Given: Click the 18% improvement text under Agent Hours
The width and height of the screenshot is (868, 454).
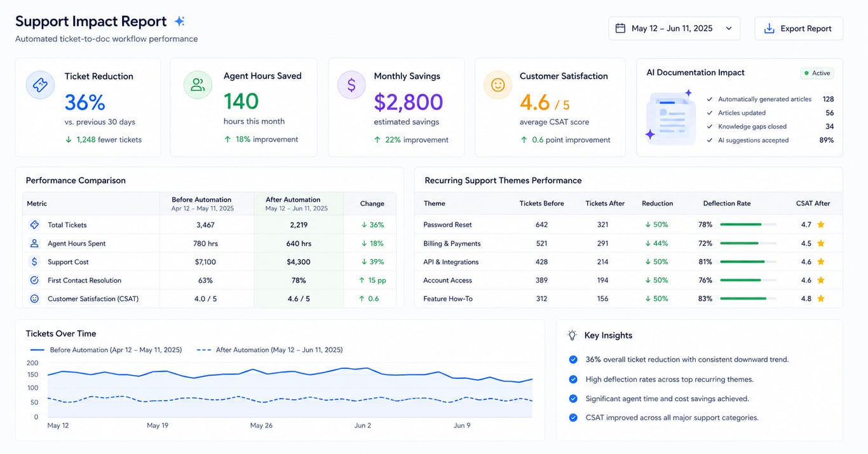Looking at the screenshot, I should (x=267, y=139).
